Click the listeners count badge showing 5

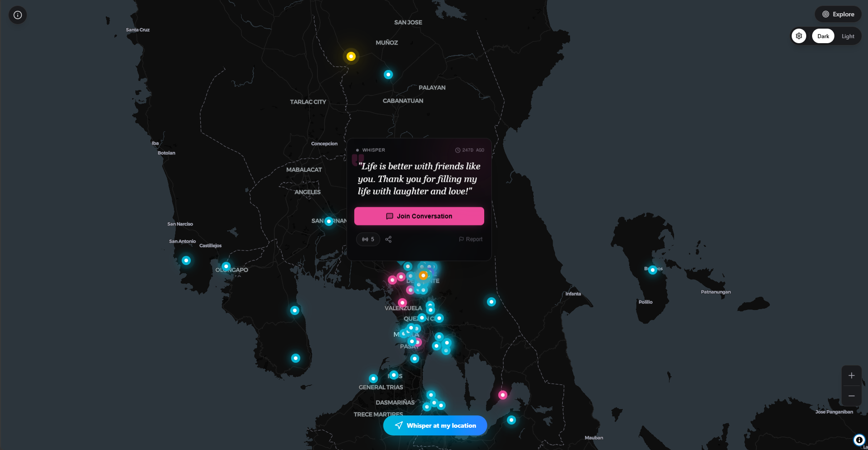click(368, 239)
